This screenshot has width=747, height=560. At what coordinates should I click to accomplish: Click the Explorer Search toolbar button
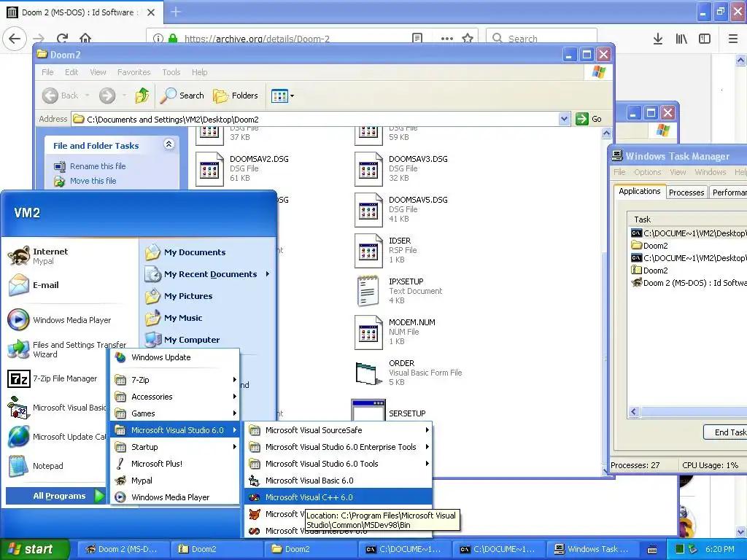(x=182, y=96)
